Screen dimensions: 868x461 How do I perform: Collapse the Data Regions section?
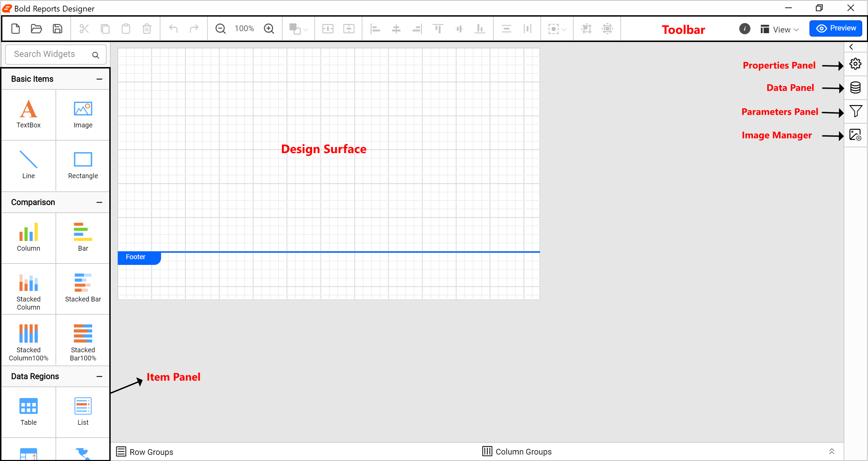click(99, 377)
